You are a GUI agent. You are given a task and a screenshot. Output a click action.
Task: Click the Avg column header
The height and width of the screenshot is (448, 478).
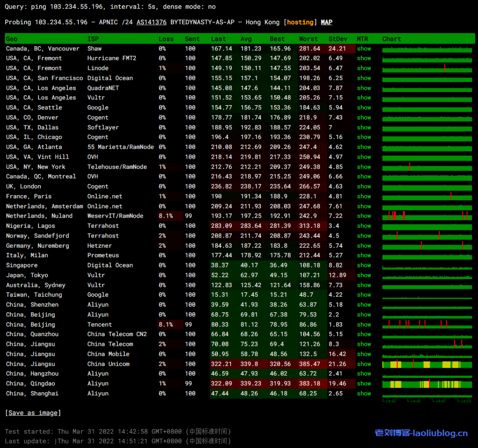coord(246,39)
